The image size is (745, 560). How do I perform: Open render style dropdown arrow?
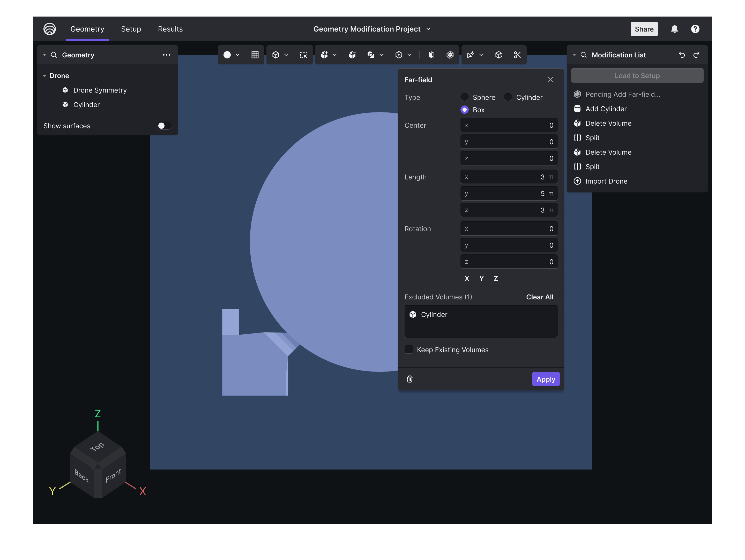[x=237, y=55]
